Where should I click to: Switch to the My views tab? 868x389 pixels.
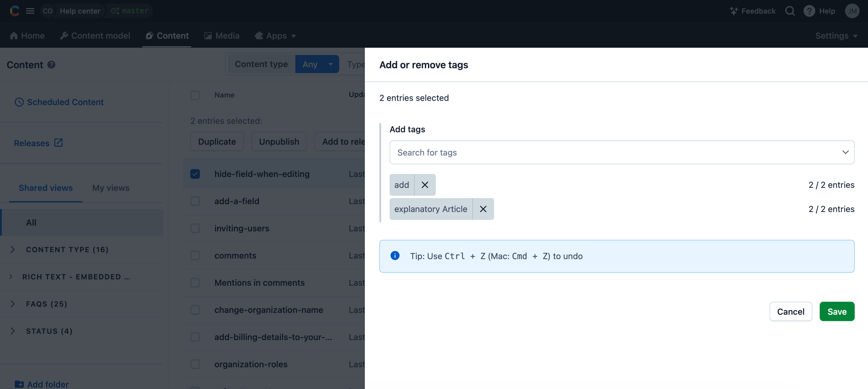coord(111,188)
